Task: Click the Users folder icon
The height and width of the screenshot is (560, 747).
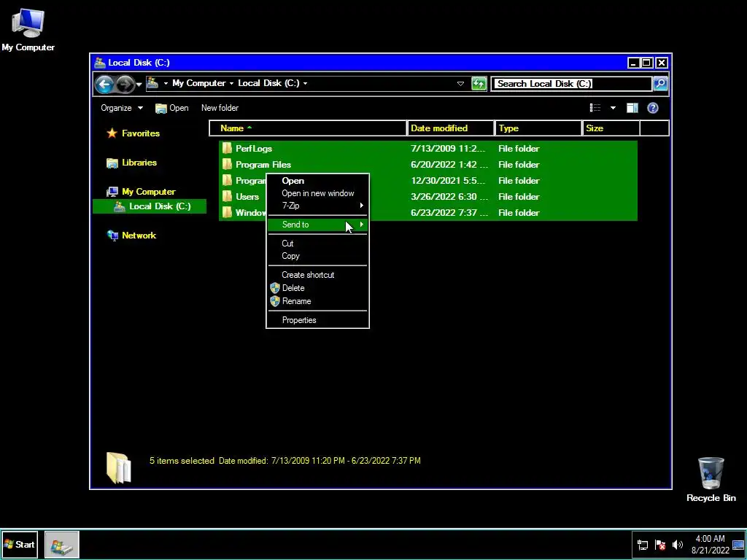Action: pyautogui.click(x=228, y=197)
